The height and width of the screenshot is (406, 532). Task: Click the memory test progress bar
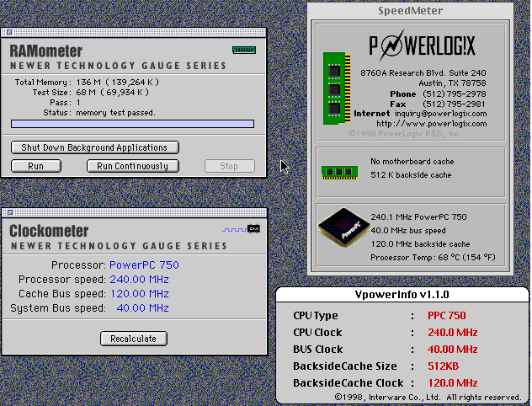point(132,124)
